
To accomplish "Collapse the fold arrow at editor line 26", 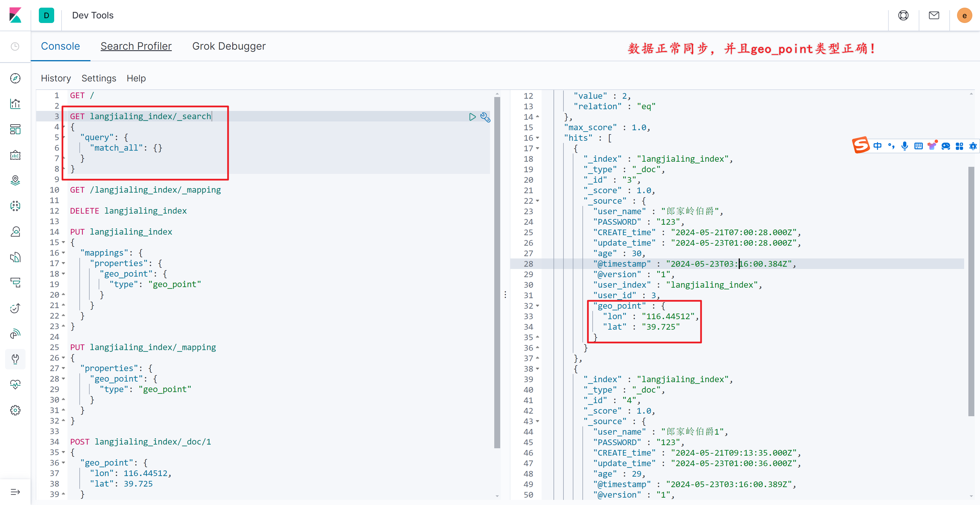I will tap(64, 358).
